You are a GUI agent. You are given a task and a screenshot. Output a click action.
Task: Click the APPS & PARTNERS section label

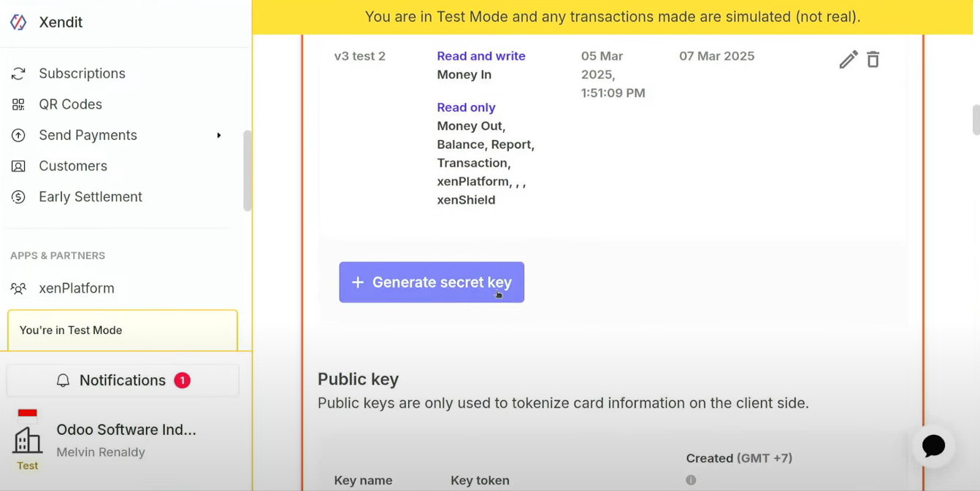58,255
